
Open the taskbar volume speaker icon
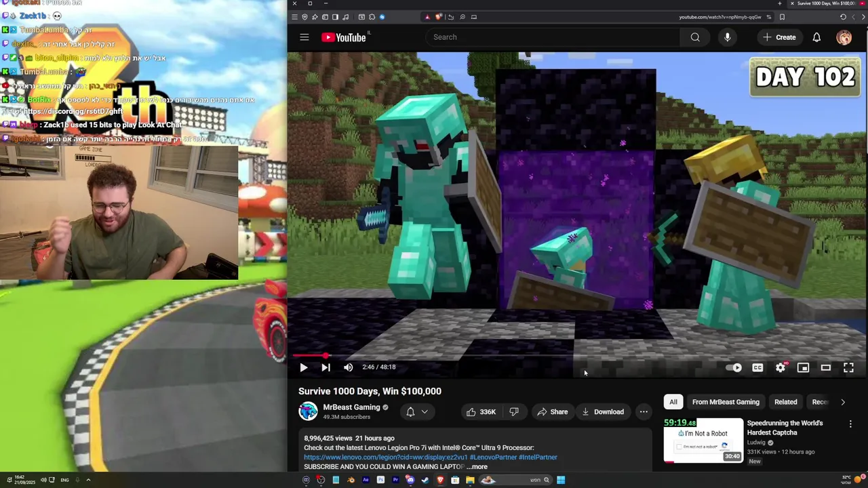pos(43,480)
